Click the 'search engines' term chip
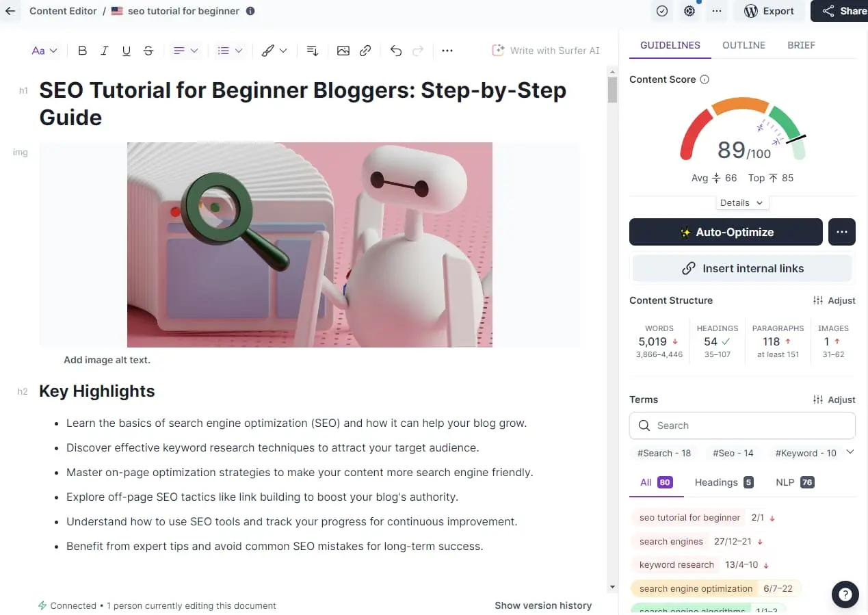This screenshot has height=615, width=868. click(x=671, y=541)
